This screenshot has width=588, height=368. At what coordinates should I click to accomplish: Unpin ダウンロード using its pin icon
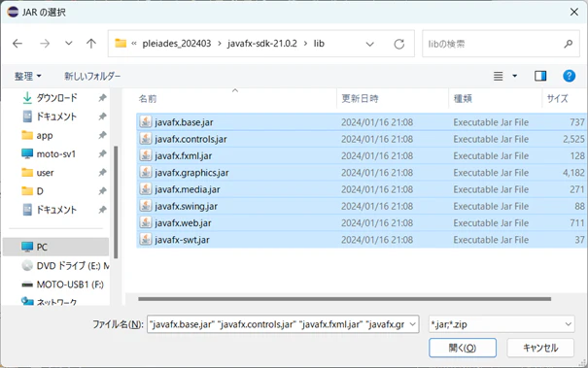pyautogui.click(x=102, y=98)
